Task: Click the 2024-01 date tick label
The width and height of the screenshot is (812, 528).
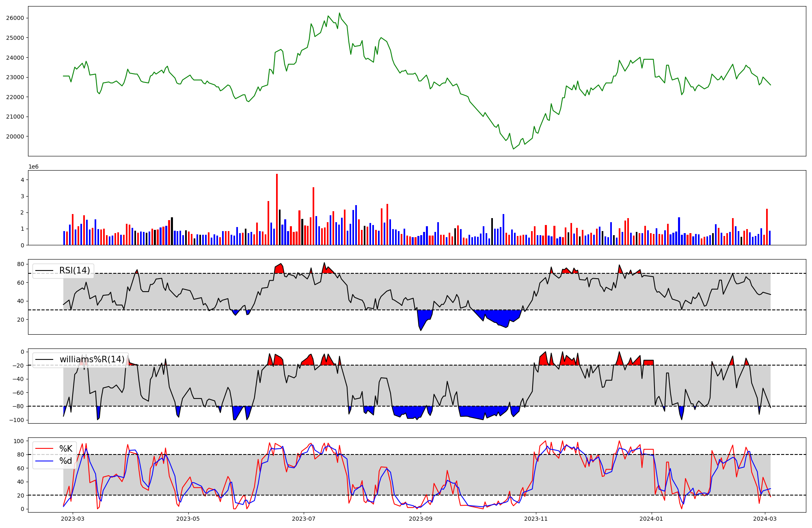Action: [x=651, y=519]
